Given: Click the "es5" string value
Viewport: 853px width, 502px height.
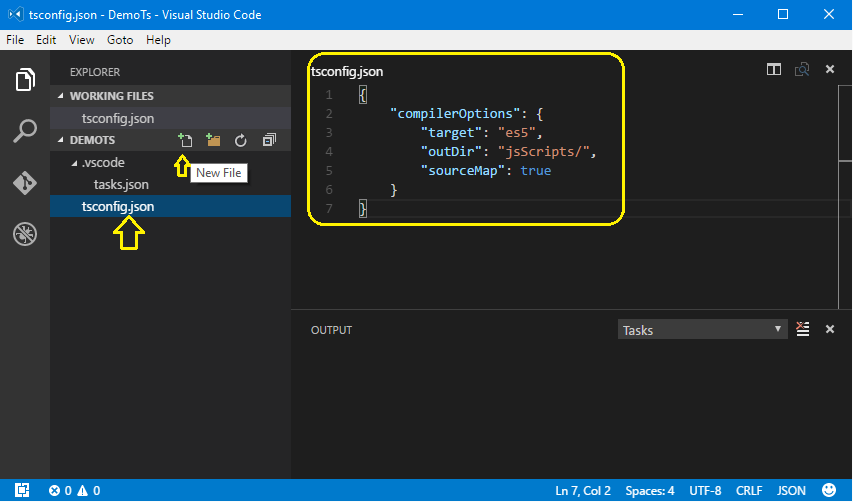Looking at the screenshot, I should [517, 133].
